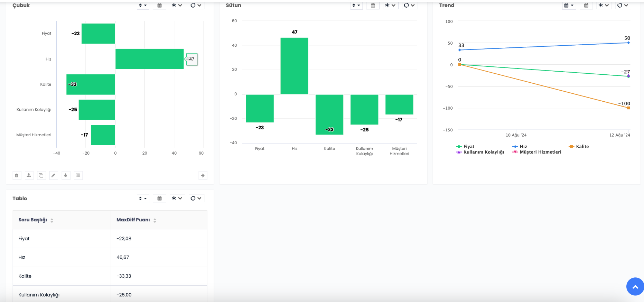Expand the circle chart-type dropdown in Tablo panel
This screenshot has width=644, height=304.
tap(196, 198)
